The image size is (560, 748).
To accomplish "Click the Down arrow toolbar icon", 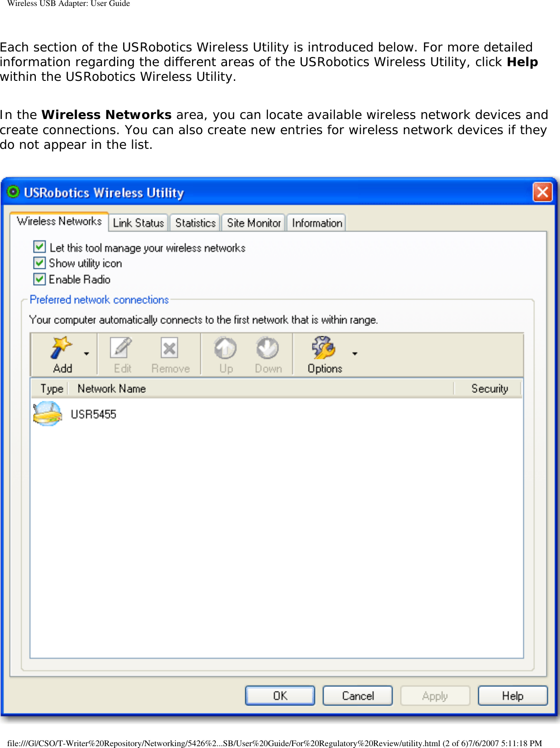I will tap(267, 348).
